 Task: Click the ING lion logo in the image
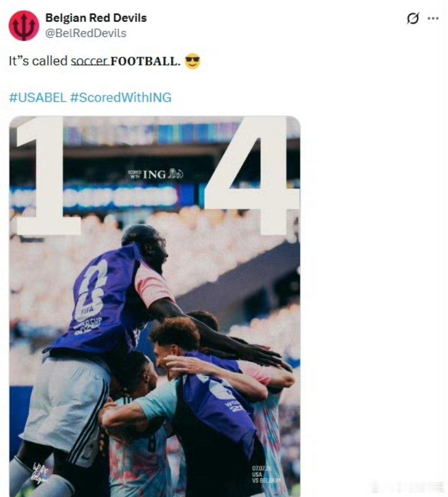click(175, 174)
